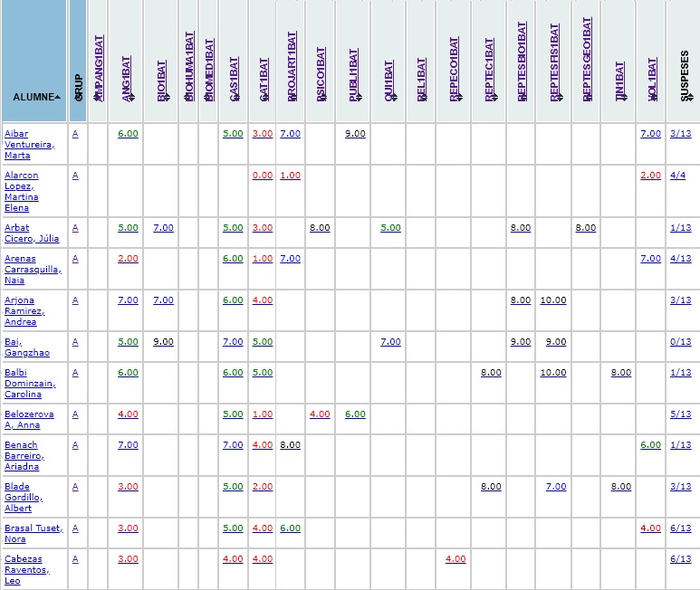This screenshot has width=700, height=590.
Task: Sort by REL1BAT column header
Action: pyautogui.click(x=421, y=80)
